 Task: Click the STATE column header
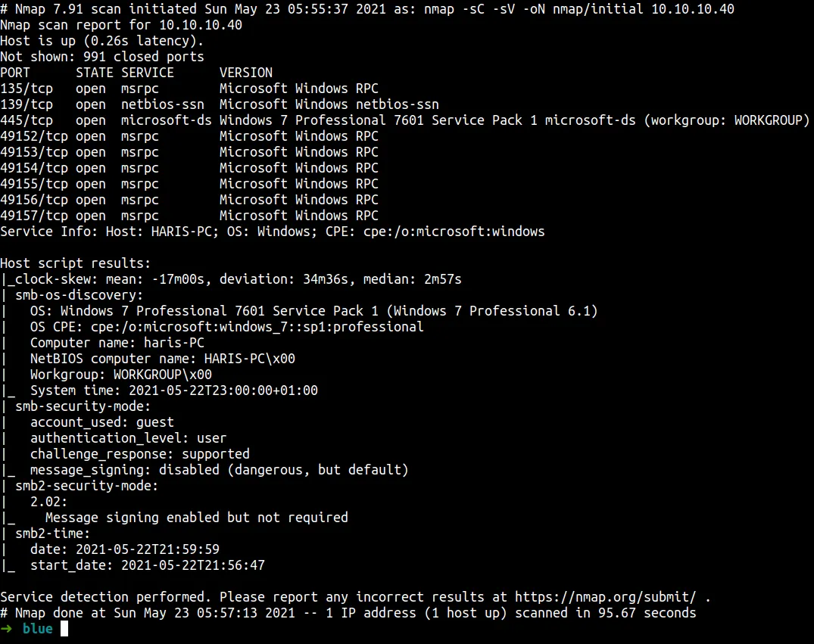(95, 73)
